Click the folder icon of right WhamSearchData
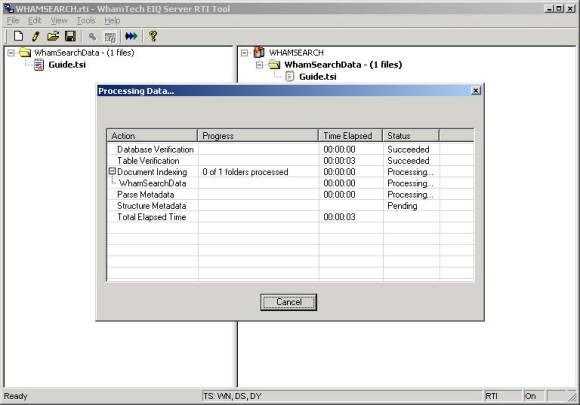580x405 pixels. pos(274,65)
